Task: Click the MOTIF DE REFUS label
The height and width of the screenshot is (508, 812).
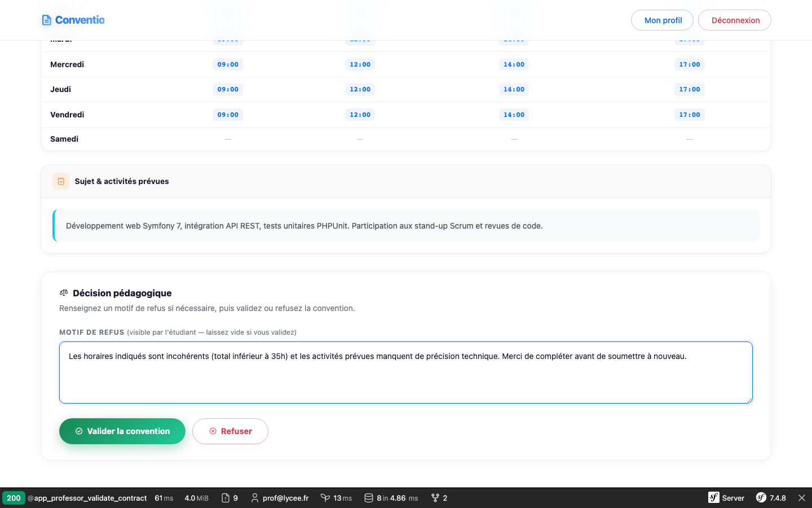Action: coord(92,332)
